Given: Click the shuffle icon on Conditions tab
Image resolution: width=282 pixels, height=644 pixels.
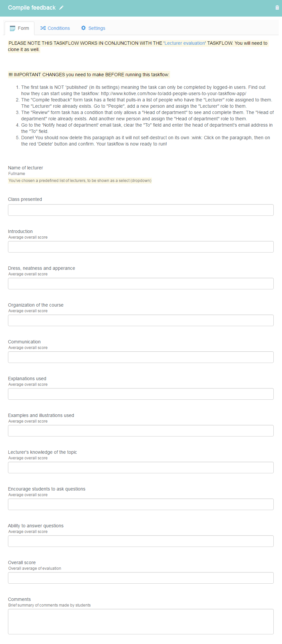Looking at the screenshot, I should point(43,28).
